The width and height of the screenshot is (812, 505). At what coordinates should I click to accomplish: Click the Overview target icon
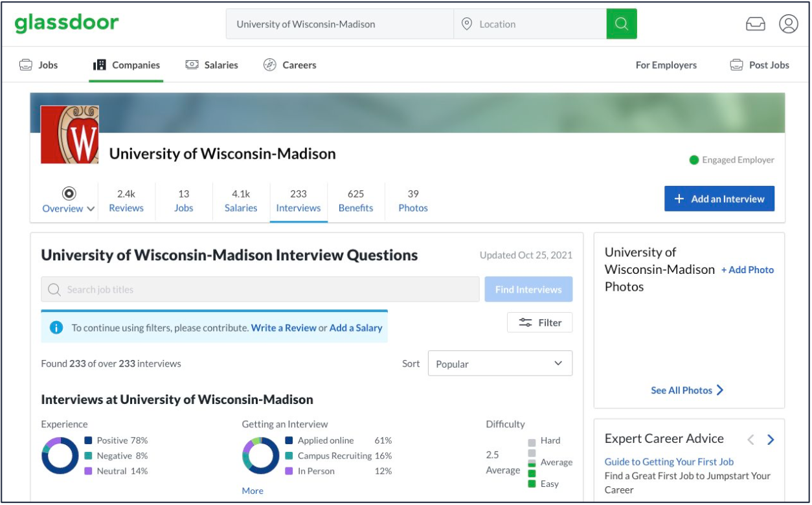click(69, 193)
